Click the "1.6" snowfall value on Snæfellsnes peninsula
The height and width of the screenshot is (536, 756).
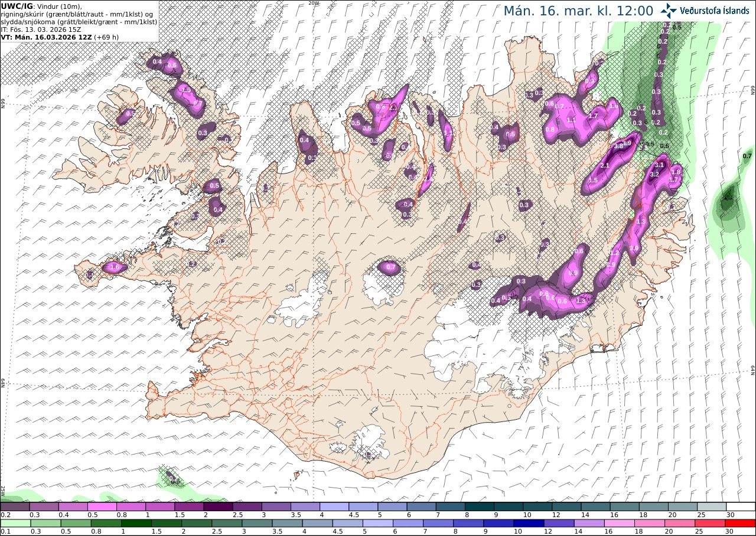[x=115, y=267]
